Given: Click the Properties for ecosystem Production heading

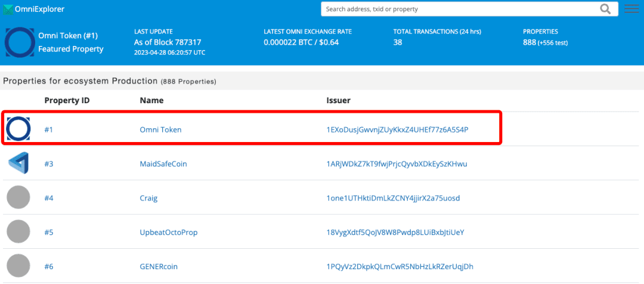Looking at the screenshot, I should coord(110,81).
